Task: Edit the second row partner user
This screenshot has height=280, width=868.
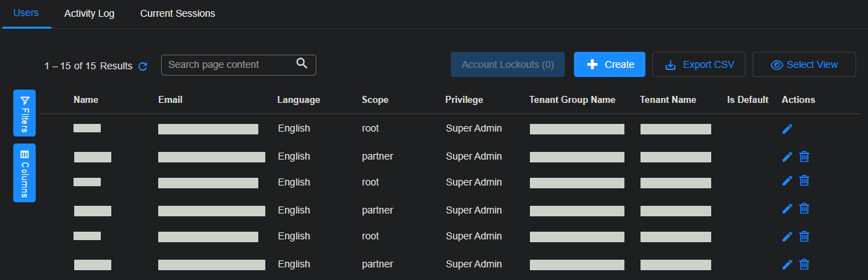Action: [787, 157]
